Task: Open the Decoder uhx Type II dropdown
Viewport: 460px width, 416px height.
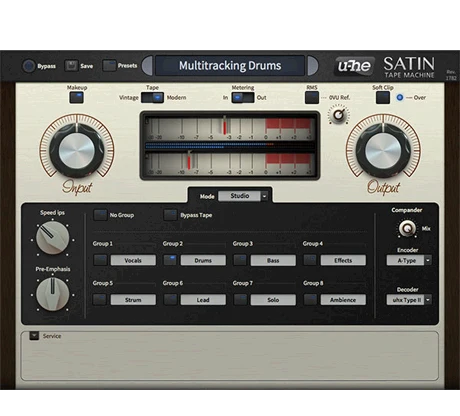Action: click(x=409, y=300)
